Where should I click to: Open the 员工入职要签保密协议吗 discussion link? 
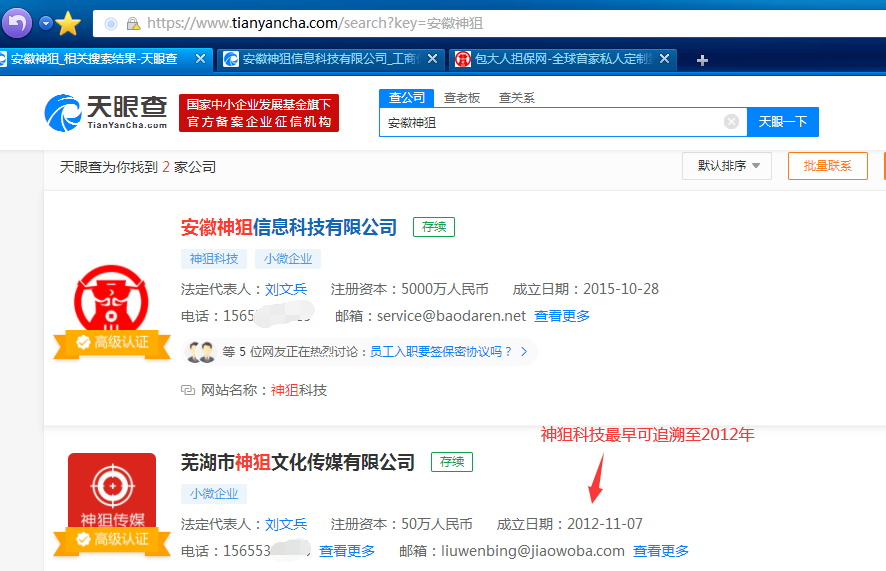tap(441, 351)
